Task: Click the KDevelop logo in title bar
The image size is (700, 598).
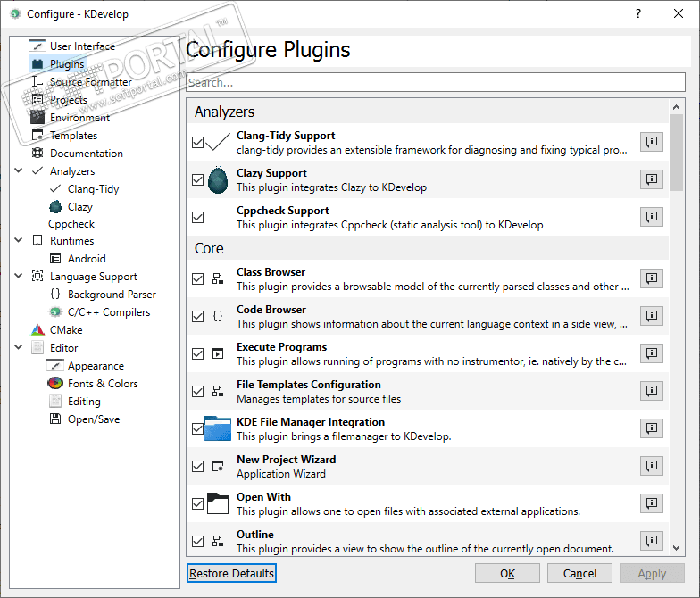Action: click(16, 14)
